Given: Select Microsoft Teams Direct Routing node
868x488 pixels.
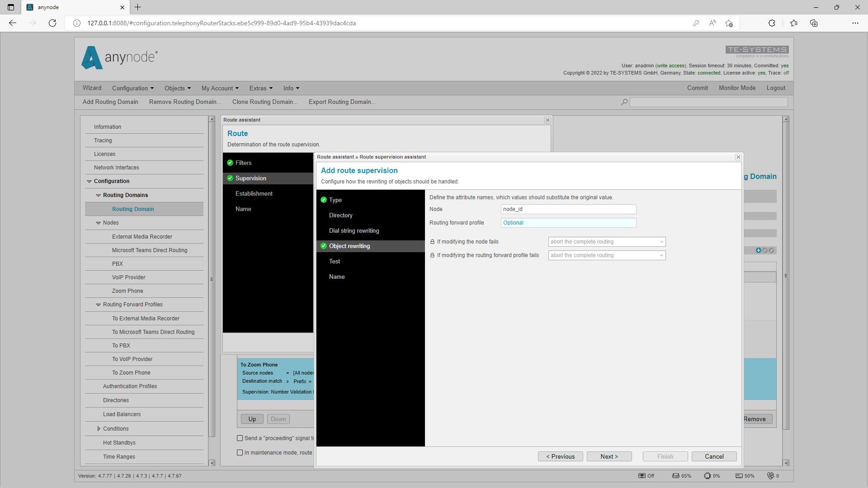Looking at the screenshot, I should 150,250.
